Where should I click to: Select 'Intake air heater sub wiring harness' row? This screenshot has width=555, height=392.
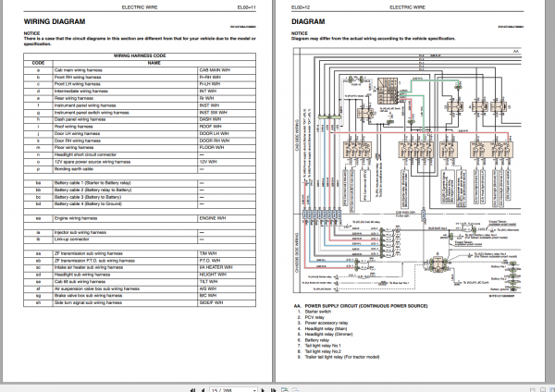[140, 267]
